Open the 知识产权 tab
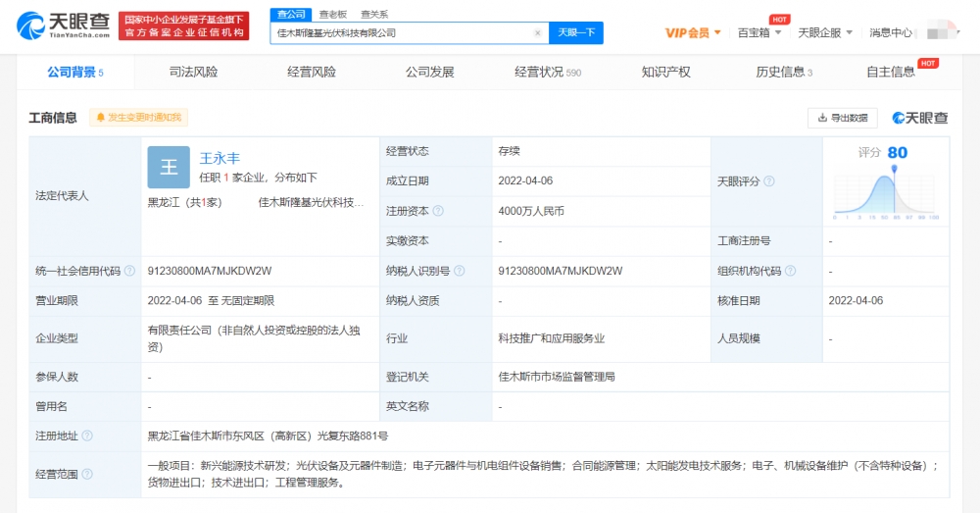Image resolution: width=980 pixels, height=513 pixels. 665,72
